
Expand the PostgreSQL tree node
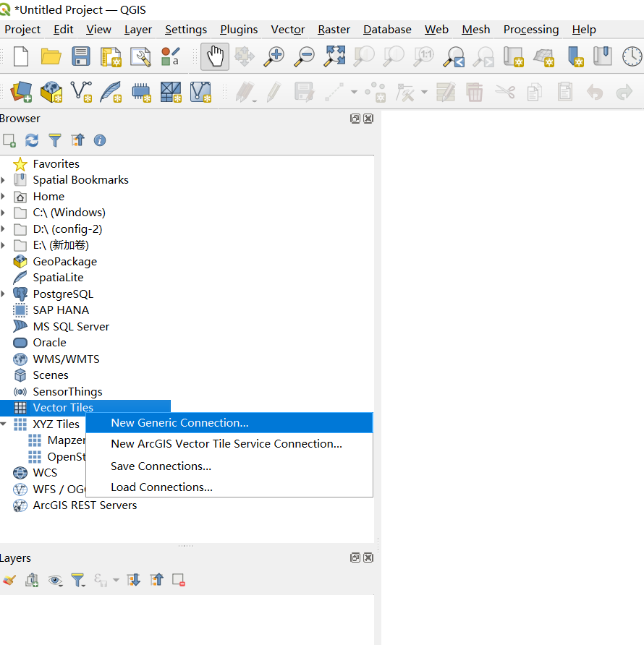(x=4, y=294)
